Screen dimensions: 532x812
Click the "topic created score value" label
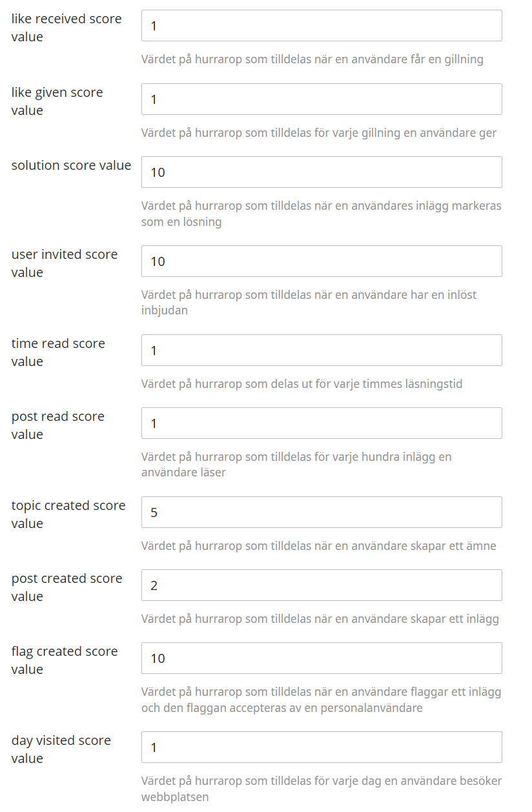pos(68,514)
